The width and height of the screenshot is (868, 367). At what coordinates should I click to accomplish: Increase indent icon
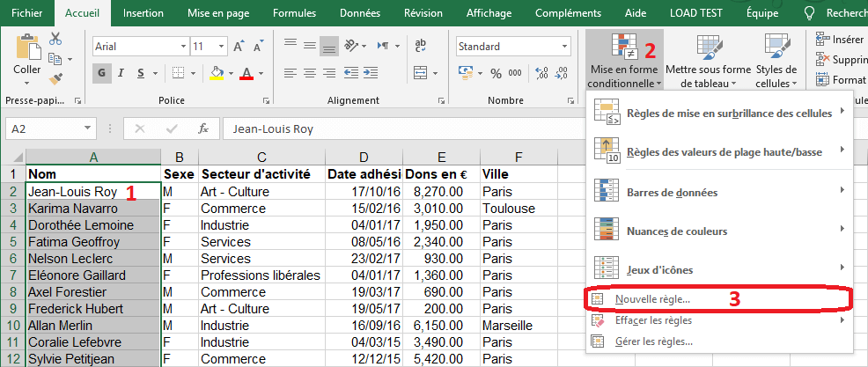370,73
